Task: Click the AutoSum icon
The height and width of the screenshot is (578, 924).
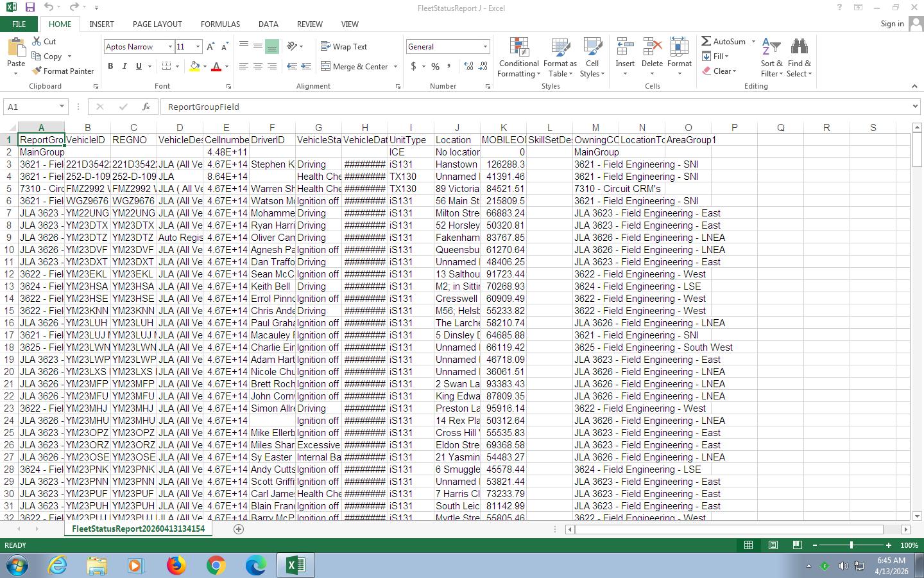Action: click(x=706, y=41)
